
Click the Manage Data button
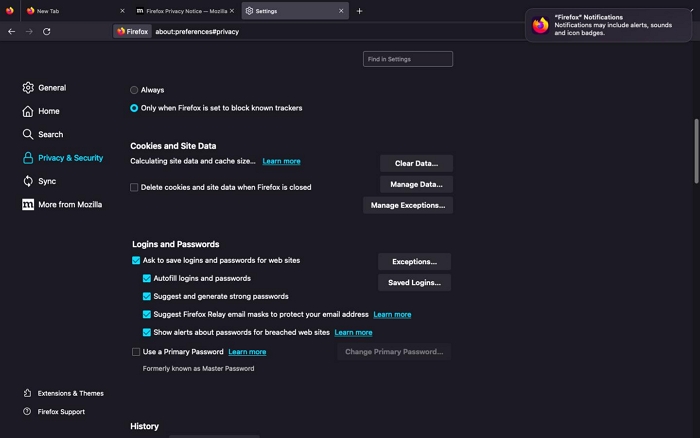click(416, 184)
